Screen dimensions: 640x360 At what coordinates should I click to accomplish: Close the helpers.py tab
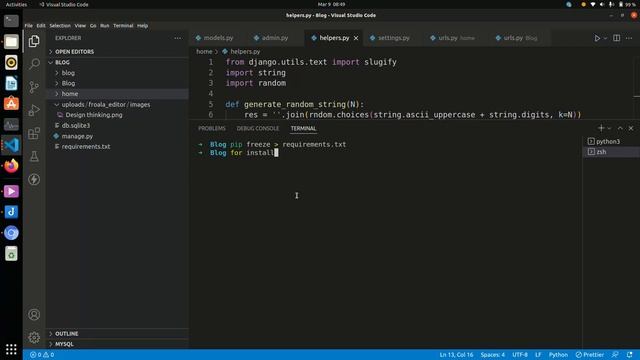(x=356, y=38)
